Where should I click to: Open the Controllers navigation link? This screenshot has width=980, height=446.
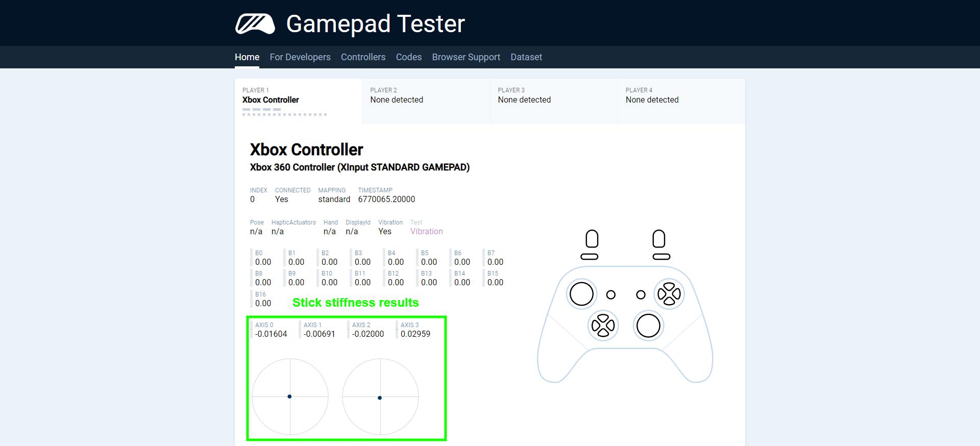[x=363, y=57]
